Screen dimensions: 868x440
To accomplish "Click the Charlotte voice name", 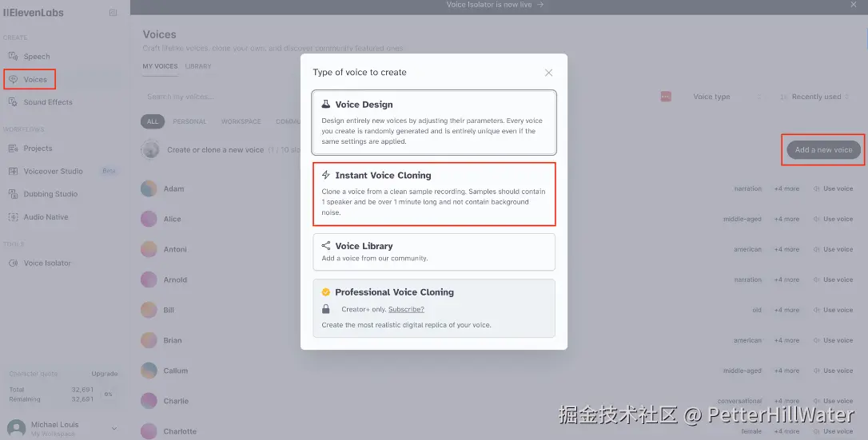I will [180, 431].
